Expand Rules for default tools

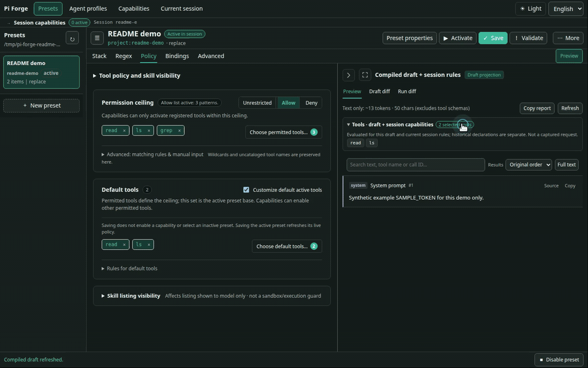(129, 268)
